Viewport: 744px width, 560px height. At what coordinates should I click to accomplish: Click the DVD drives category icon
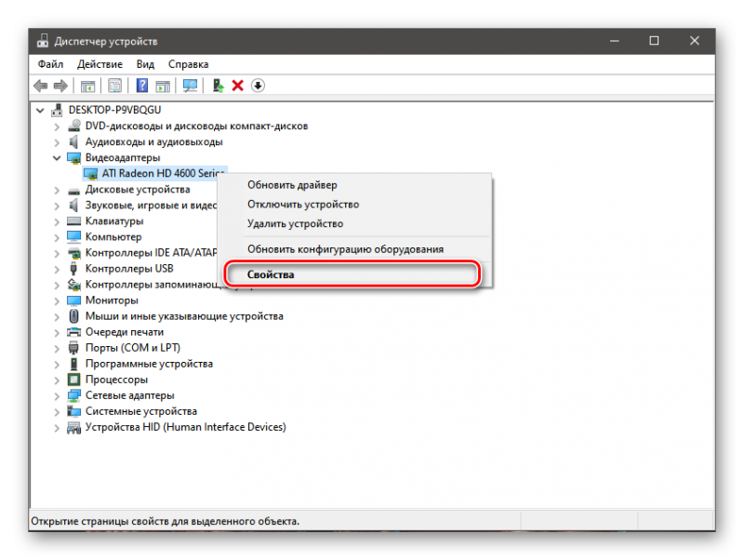coord(74,126)
